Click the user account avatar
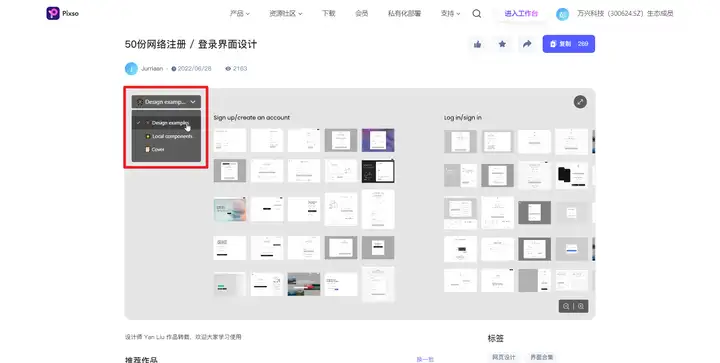 pyautogui.click(x=562, y=14)
